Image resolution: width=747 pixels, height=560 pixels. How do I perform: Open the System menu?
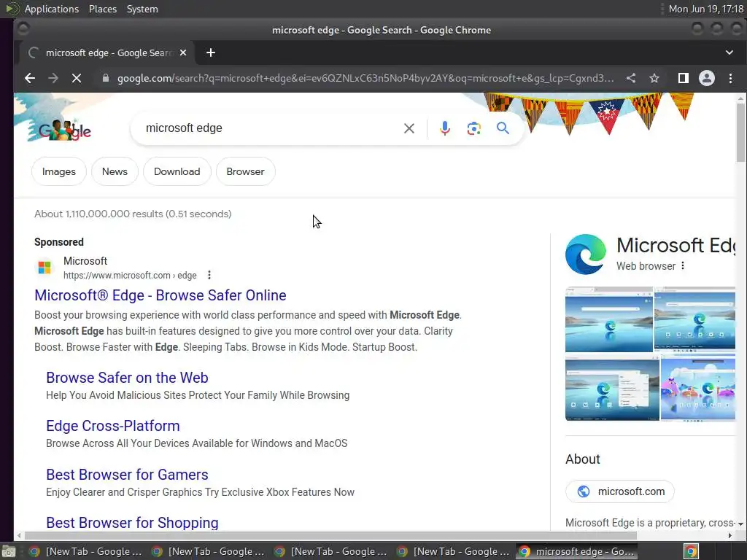[142, 9]
